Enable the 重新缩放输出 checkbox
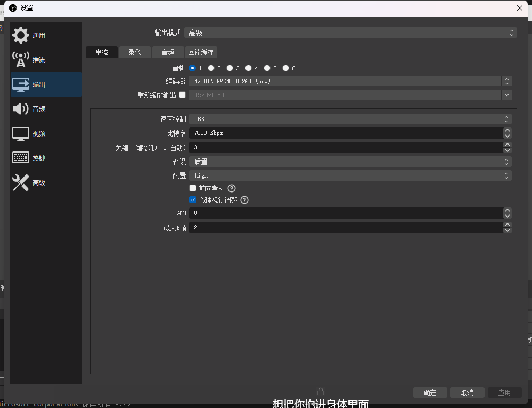Image resolution: width=532 pixels, height=408 pixels. pos(182,95)
